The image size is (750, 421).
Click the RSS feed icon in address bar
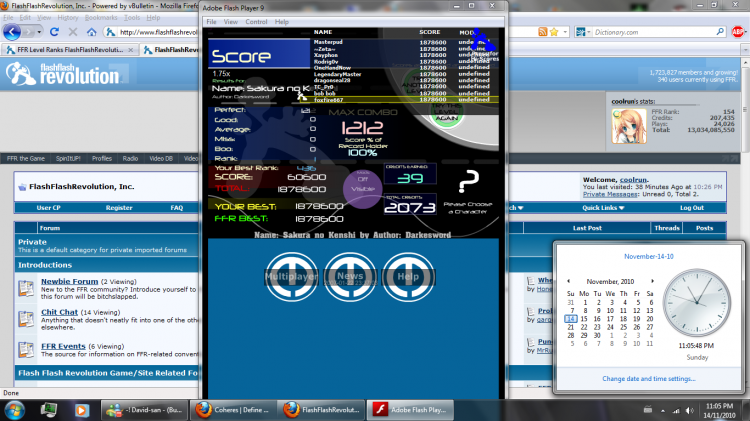[x=542, y=32]
